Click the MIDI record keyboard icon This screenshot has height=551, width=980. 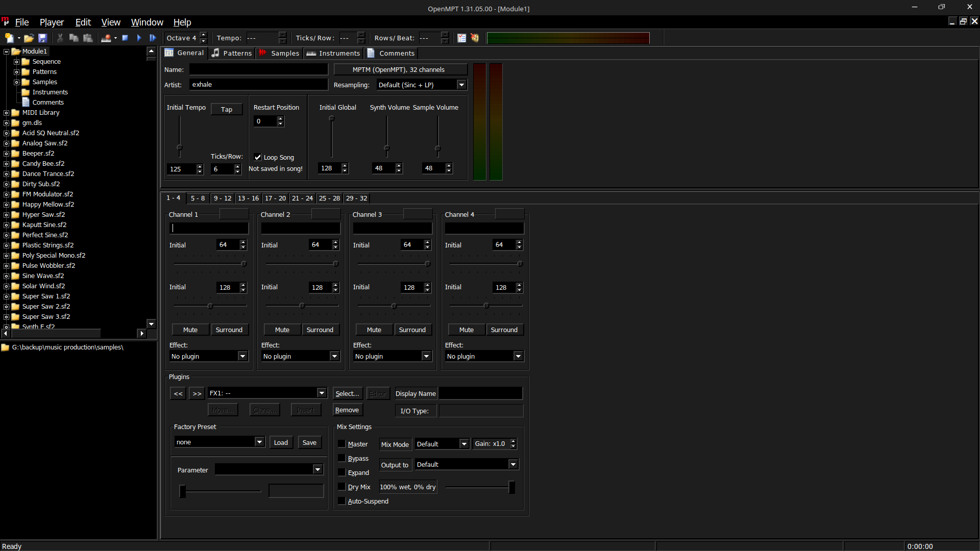click(106, 38)
